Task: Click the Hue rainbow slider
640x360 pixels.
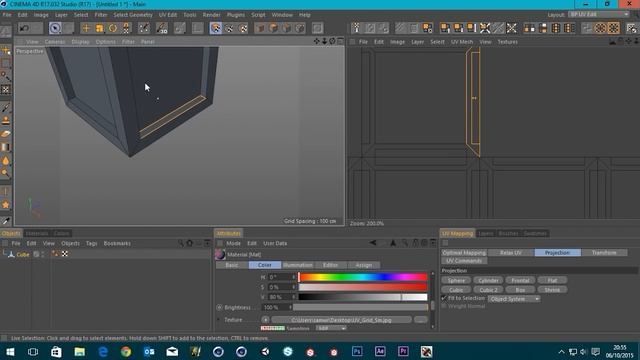Action: [x=362, y=277]
